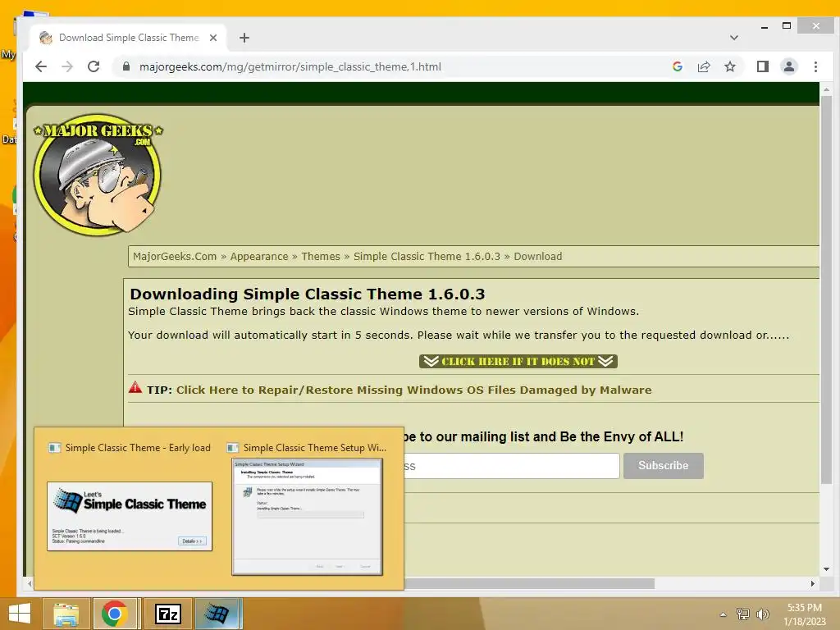Expand the tab search chevron
The width and height of the screenshot is (840, 630).
[x=734, y=38]
